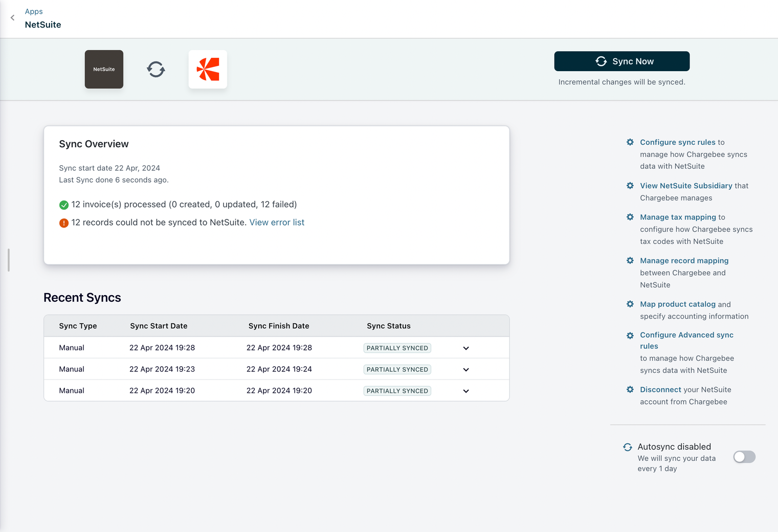Go to the Apps breadcrumb
This screenshot has height=532, width=778.
(x=34, y=11)
